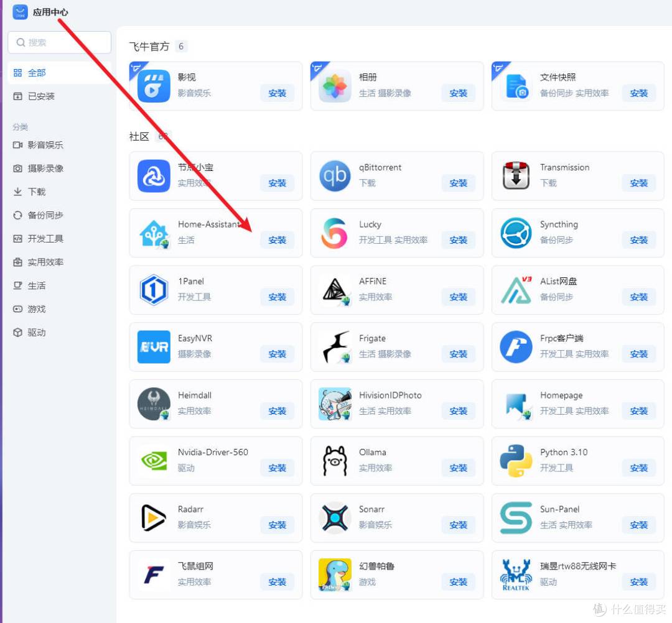Switch to the 已安装 tab

pos(59,96)
